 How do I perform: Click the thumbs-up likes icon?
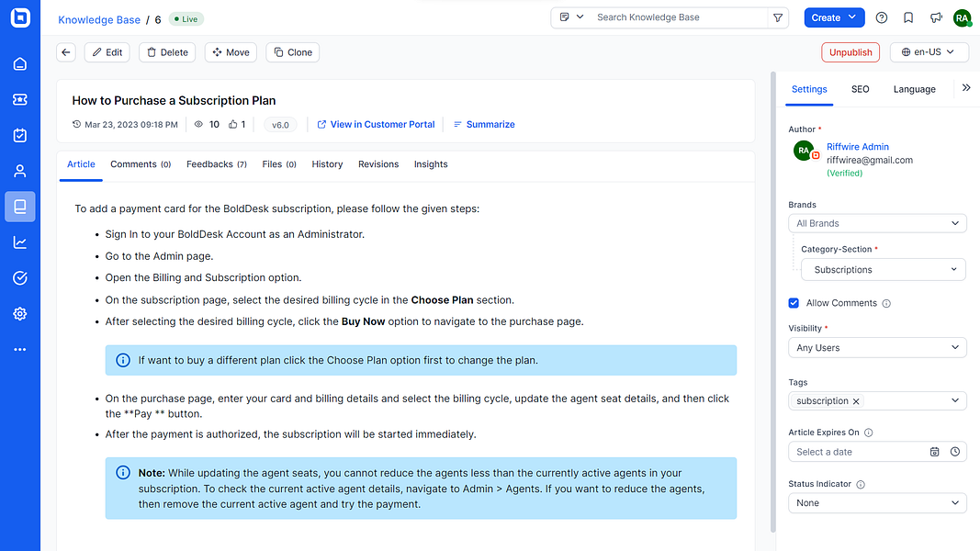tap(232, 124)
